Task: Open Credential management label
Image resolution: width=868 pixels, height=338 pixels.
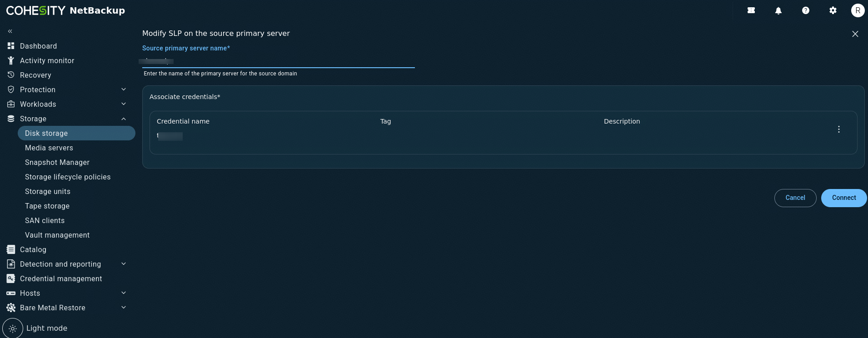Action: [x=61, y=278]
